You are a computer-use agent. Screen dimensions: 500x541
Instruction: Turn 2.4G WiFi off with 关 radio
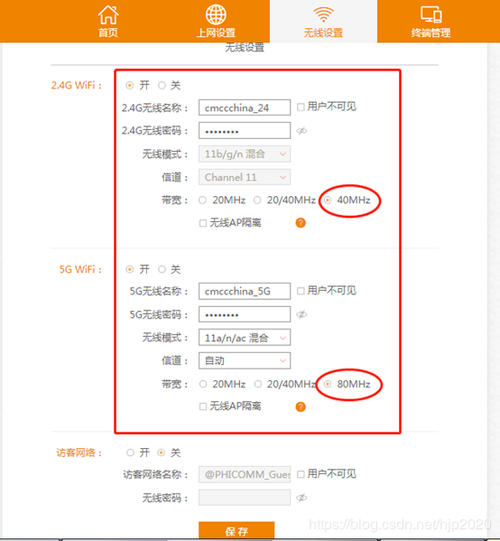point(162,85)
